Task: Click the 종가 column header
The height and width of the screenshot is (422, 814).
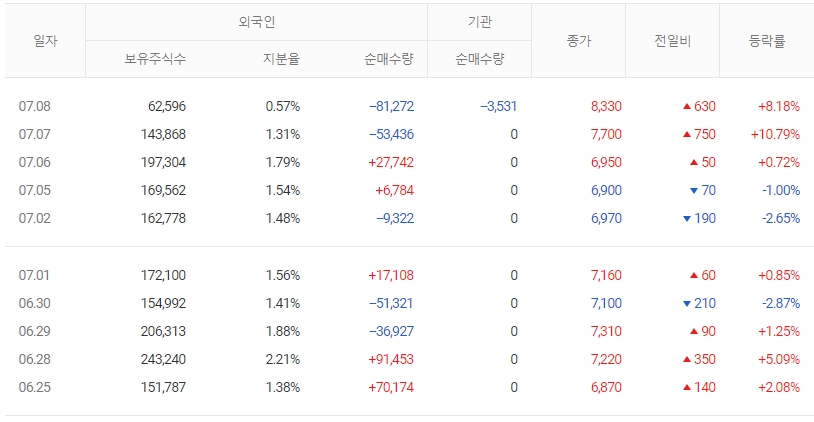Action: 578,40
